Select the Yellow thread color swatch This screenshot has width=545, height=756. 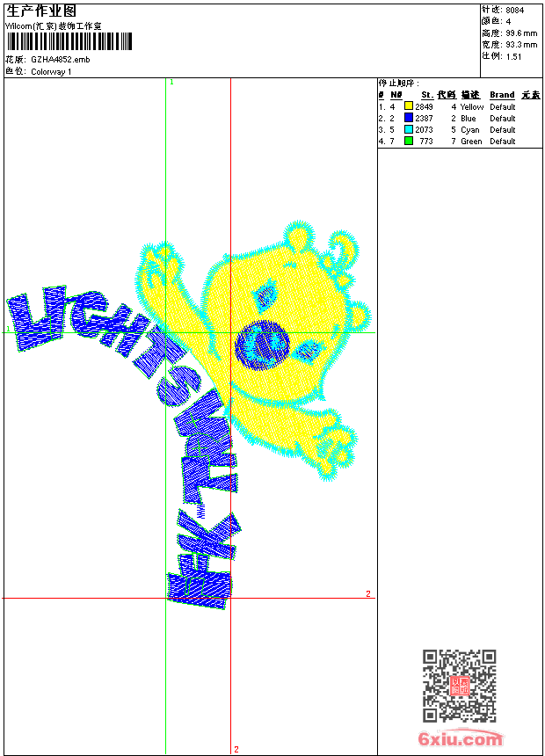[409, 106]
